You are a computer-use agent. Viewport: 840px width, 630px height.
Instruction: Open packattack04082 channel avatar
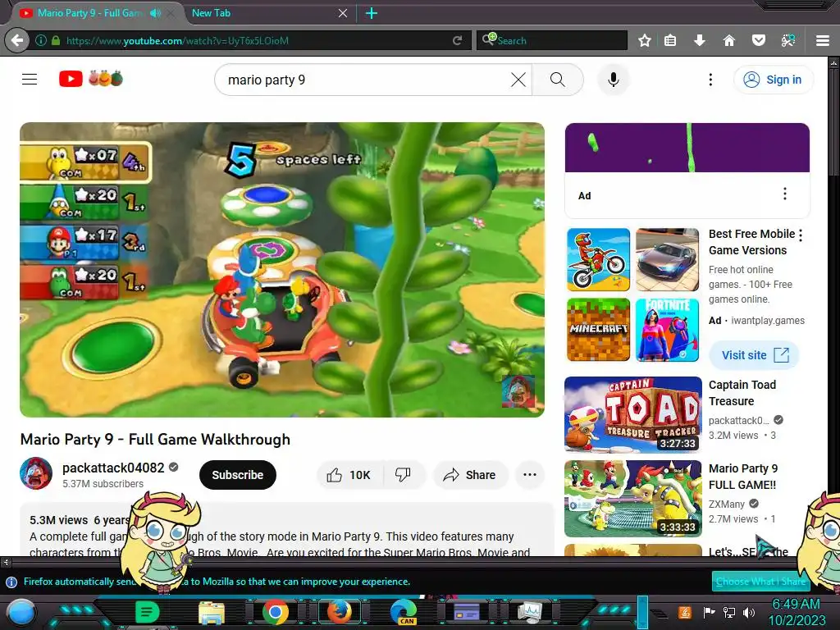pos(36,473)
